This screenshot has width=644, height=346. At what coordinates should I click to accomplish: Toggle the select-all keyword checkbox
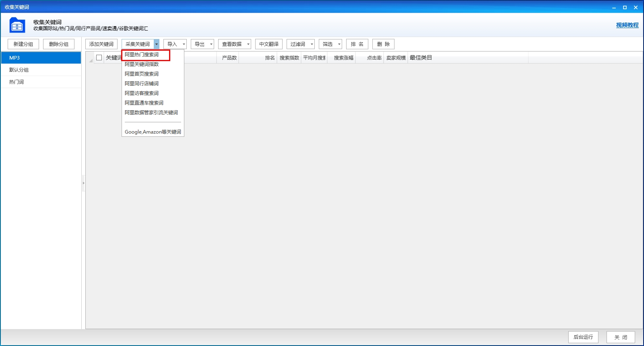(x=99, y=58)
